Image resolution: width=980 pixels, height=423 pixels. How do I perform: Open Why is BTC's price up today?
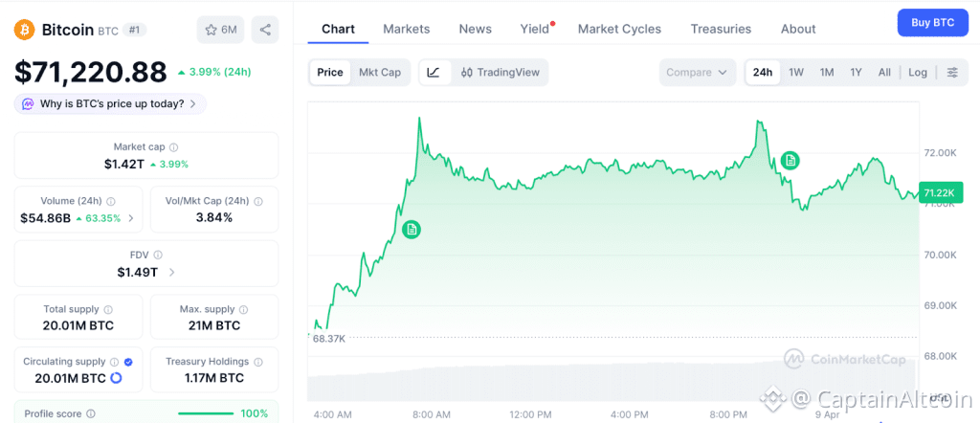click(110, 103)
